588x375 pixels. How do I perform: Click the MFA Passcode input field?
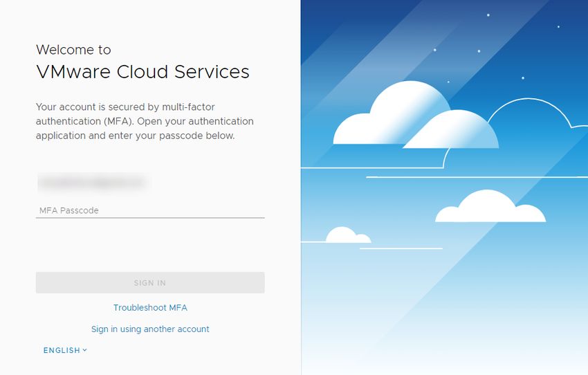pos(150,210)
